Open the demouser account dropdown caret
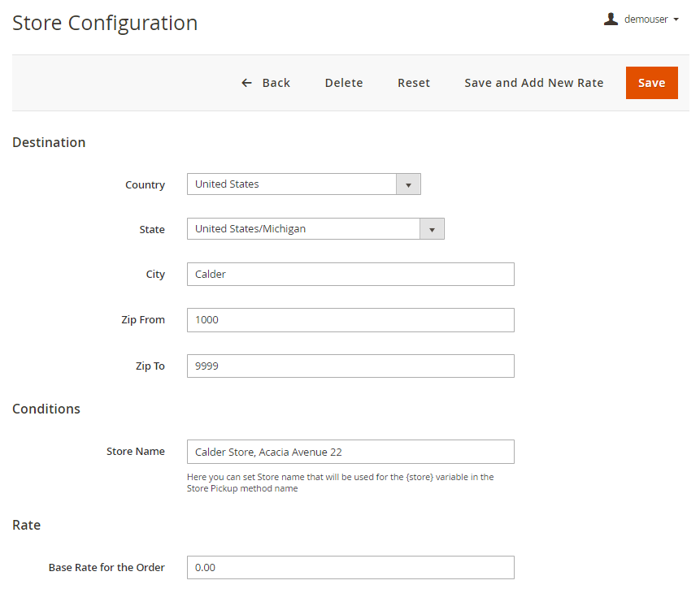The image size is (700, 602). (x=676, y=19)
